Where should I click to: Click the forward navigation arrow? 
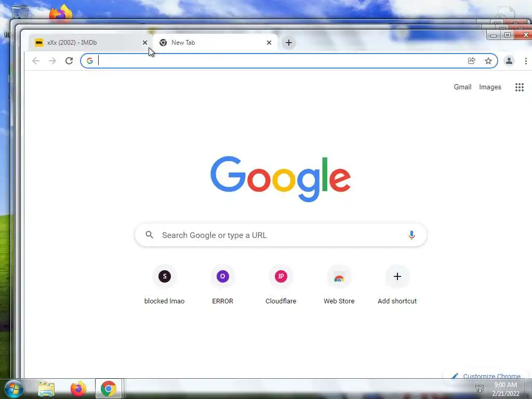pyautogui.click(x=52, y=61)
